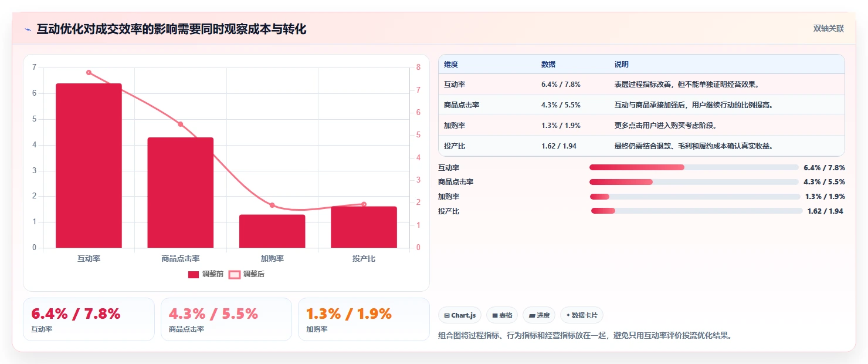868x364 pixels.
Task: Click the footer note starting 组合图将过程指标
Action: [585, 336]
